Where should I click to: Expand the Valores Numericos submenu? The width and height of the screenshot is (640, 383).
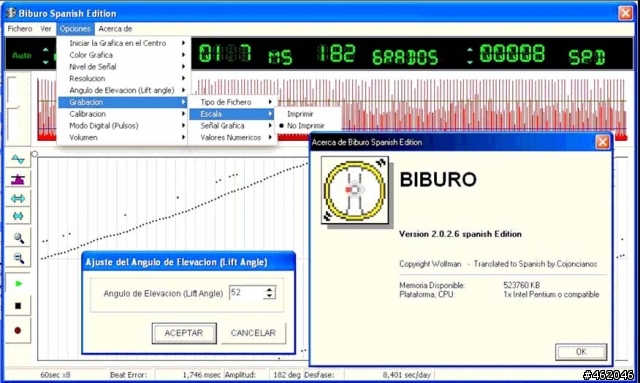point(232,138)
